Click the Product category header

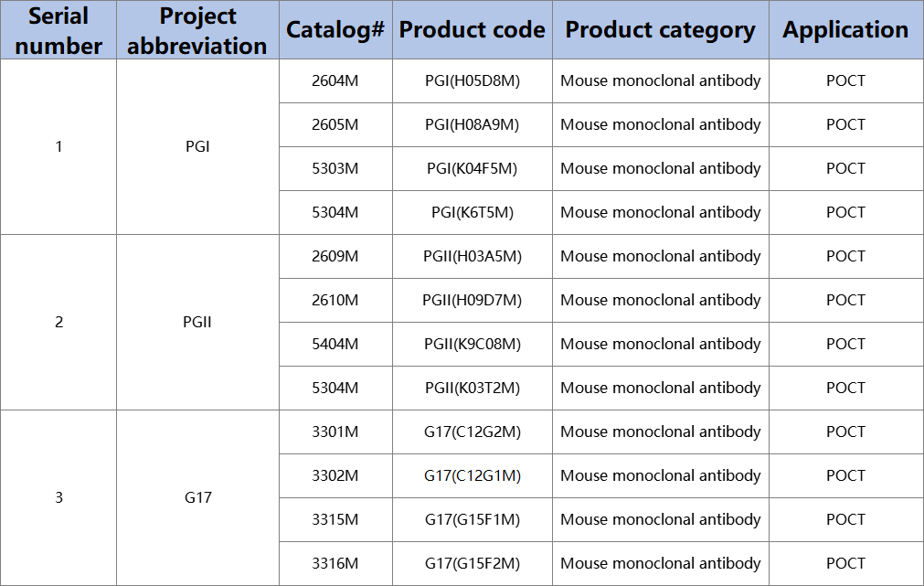click(661, 30)
